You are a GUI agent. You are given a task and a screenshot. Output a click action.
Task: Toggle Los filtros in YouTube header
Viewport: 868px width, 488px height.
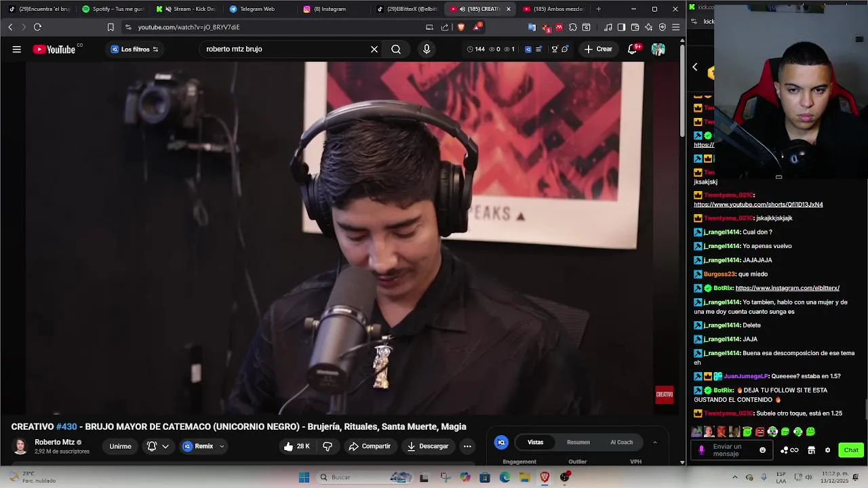point(135,49)
